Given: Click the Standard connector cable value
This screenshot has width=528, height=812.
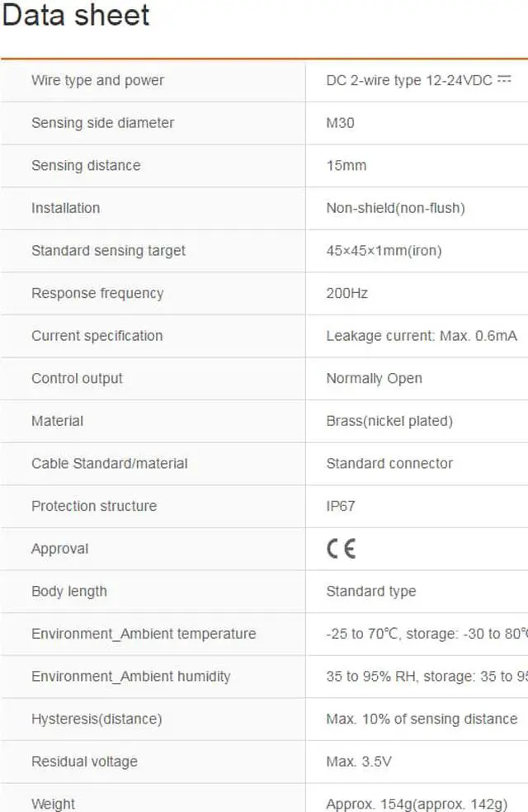Looking at the screenshot, I should point(389,464).
